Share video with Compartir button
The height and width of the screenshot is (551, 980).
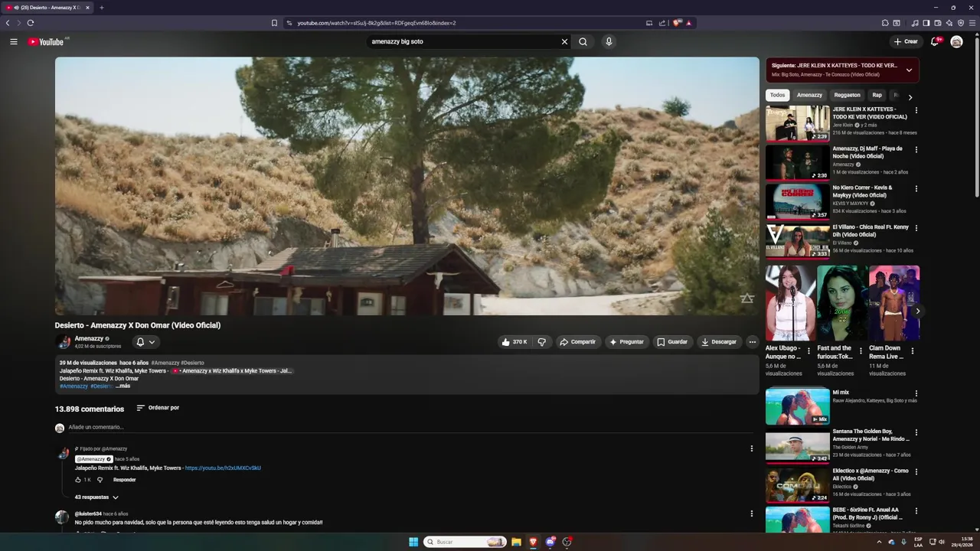(577, 342)
